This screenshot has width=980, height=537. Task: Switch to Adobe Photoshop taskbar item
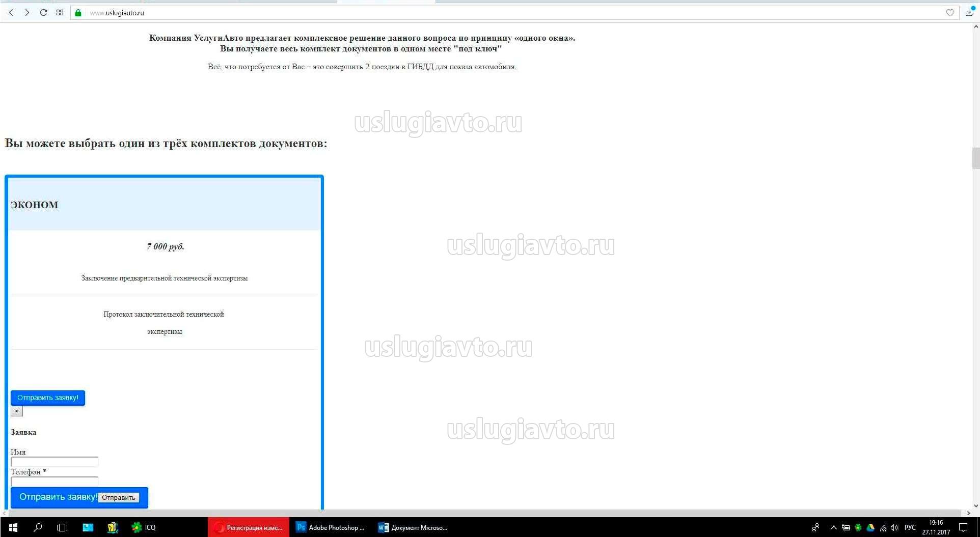331,527
